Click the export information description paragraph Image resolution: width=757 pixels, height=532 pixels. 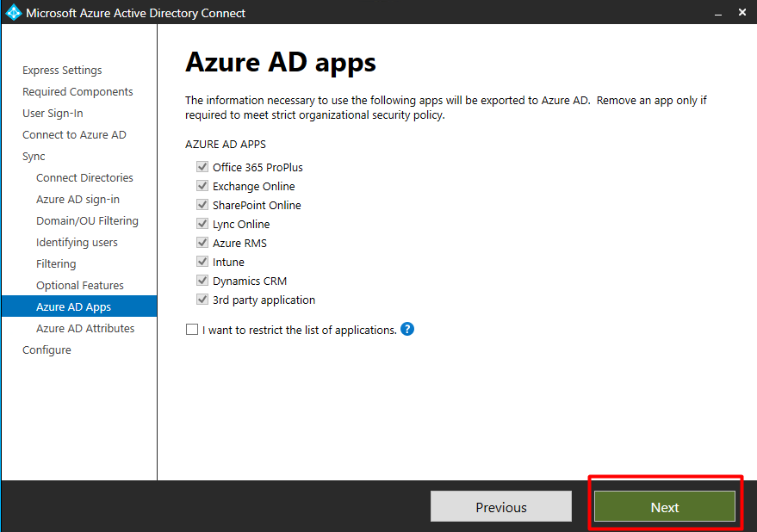point(446,108)
